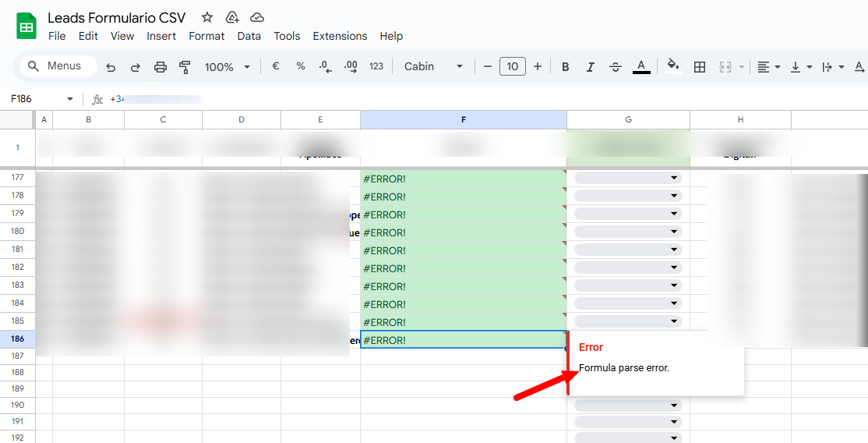Redo the last action
868x443 pixels.
(135, 67)
